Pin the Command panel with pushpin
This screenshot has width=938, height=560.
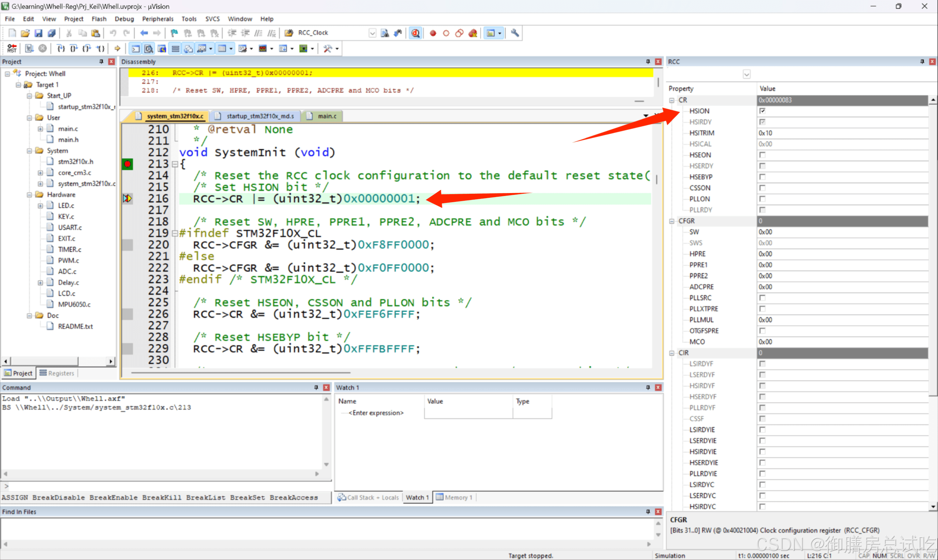pos(316,387)
